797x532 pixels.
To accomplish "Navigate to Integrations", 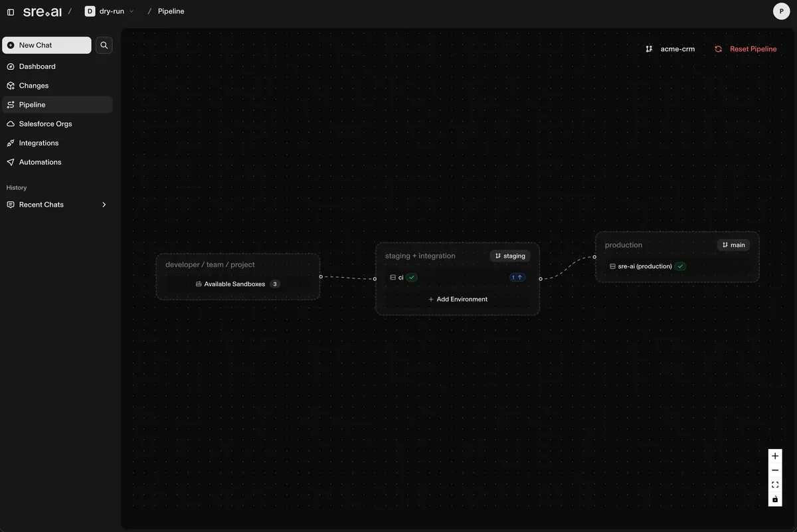I will click(57, 143).
